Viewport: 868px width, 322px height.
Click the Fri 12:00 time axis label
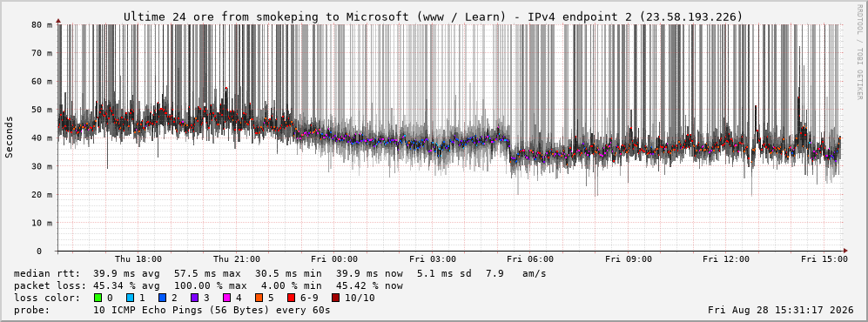click(x=726, y=259)
